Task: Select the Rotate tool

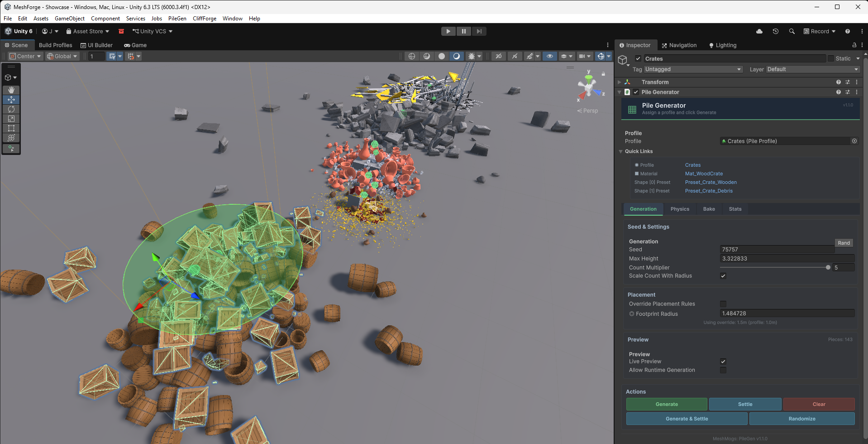Action: click(x=11, y=109)
